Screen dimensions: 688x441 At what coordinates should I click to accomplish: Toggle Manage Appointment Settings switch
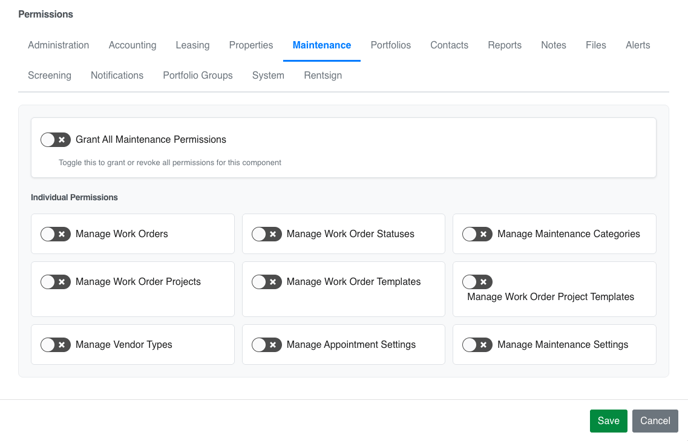(x=266, y=344)
